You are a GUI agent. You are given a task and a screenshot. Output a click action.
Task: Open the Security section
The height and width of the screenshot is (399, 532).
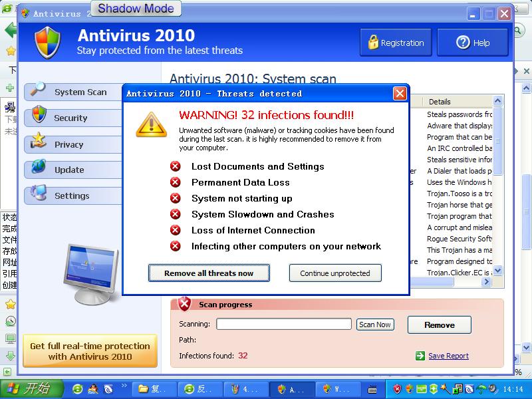(x=73, y=118)
